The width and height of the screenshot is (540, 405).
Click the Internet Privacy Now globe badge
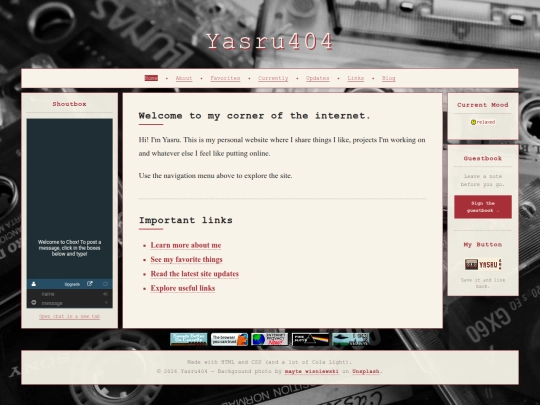pos(270,339)
